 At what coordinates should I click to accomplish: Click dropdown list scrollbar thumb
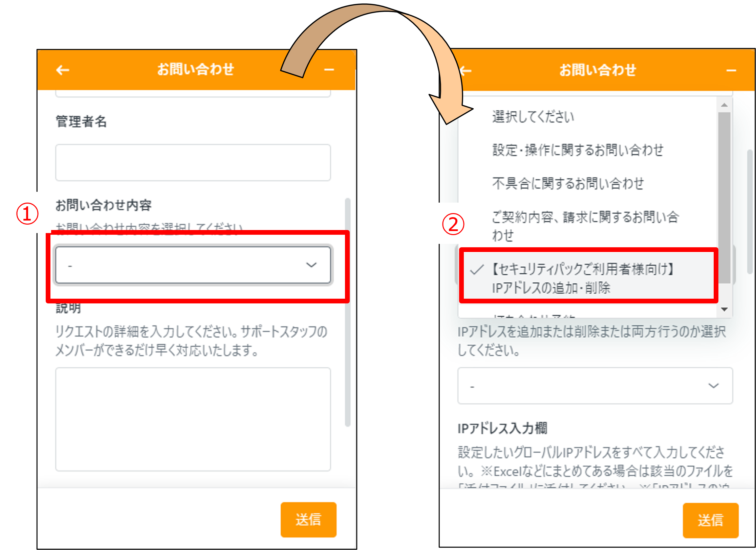click(x=724, y=198)
